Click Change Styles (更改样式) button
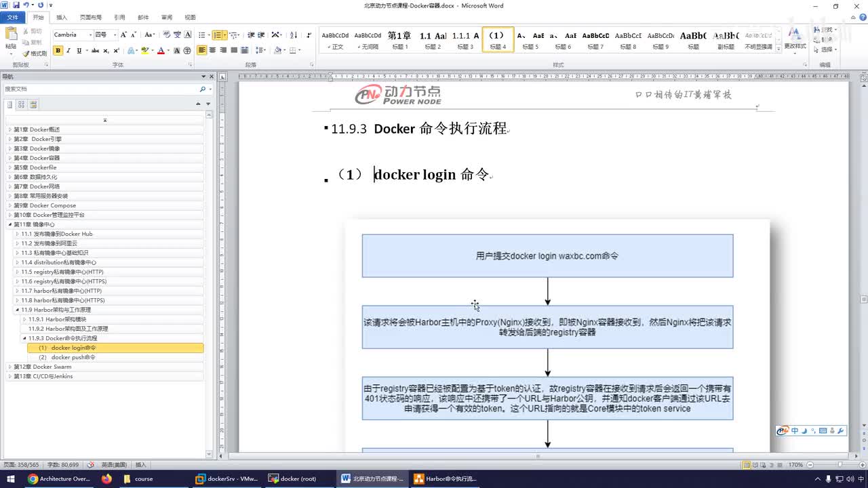868x488 pixels. click(795, 39)
